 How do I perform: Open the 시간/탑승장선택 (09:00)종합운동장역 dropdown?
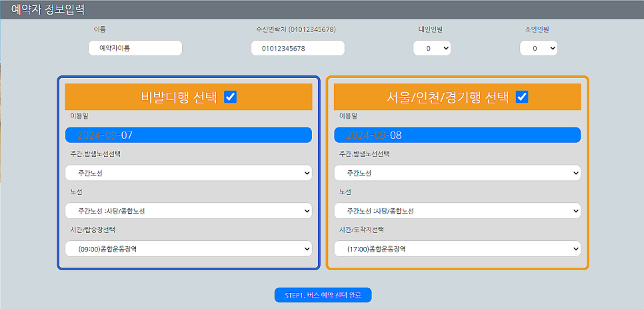(x=189, y=248)
